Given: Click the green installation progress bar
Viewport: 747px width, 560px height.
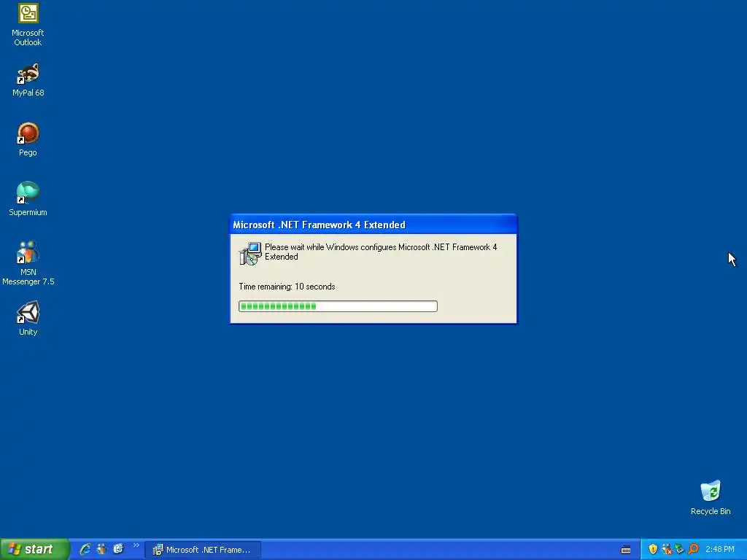Looking at the screenshot, I should tap(338, 306).
